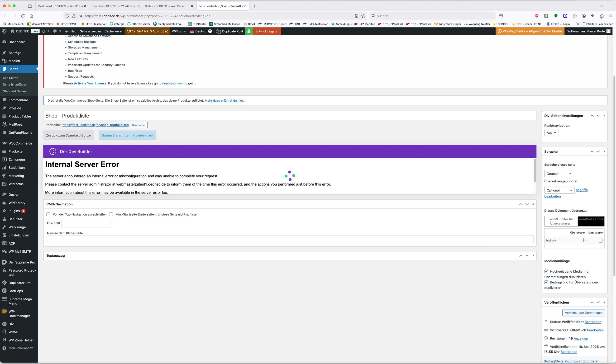Open Alle Seiten submenu entry
Viewport: 616px width, 364px height.
(10, 78)
